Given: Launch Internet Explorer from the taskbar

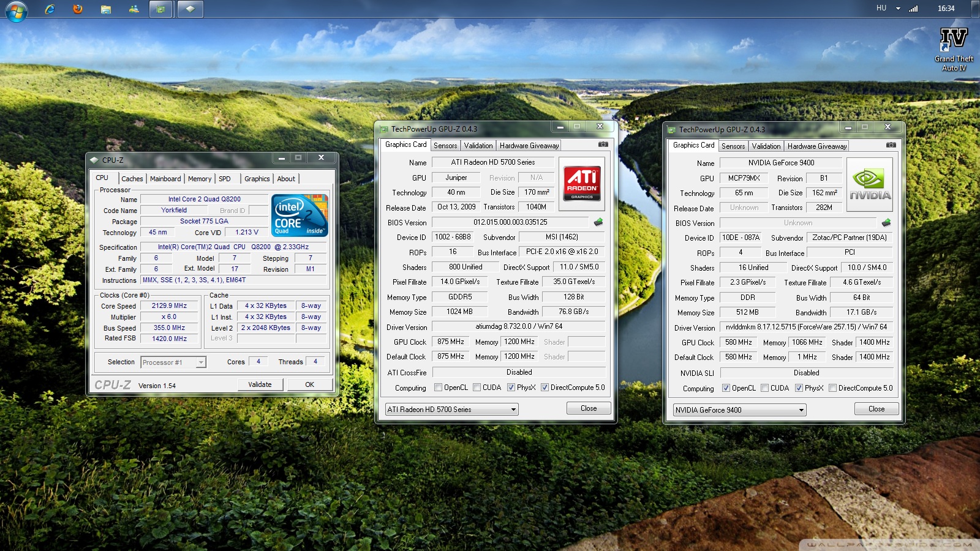Looking at the screenshot, I should tap(50, 9).
